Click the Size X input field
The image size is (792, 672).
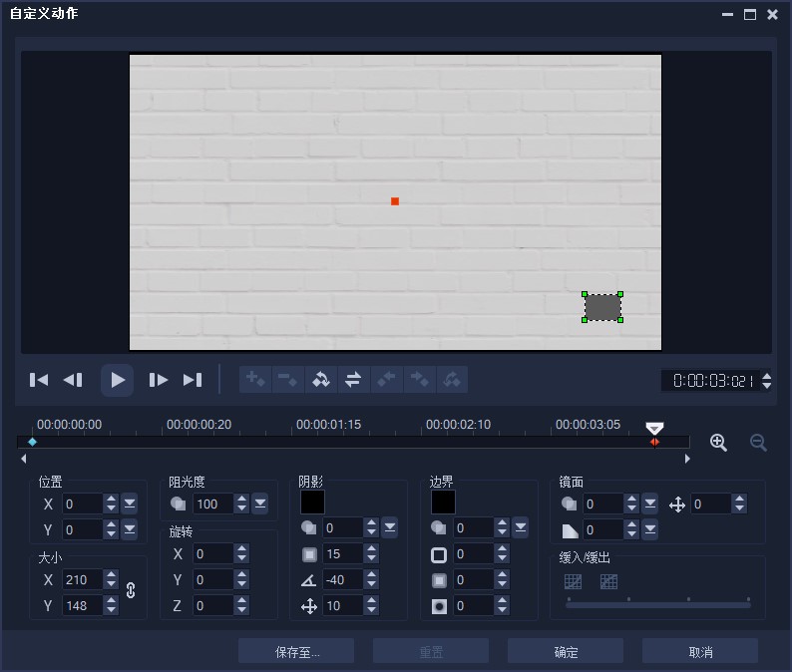point(82,579)
